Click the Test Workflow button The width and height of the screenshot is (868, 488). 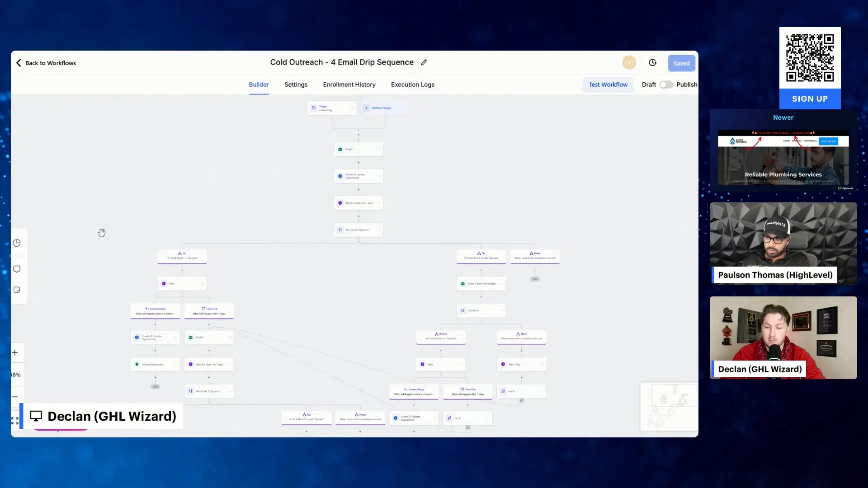click(x=608, y=84)
